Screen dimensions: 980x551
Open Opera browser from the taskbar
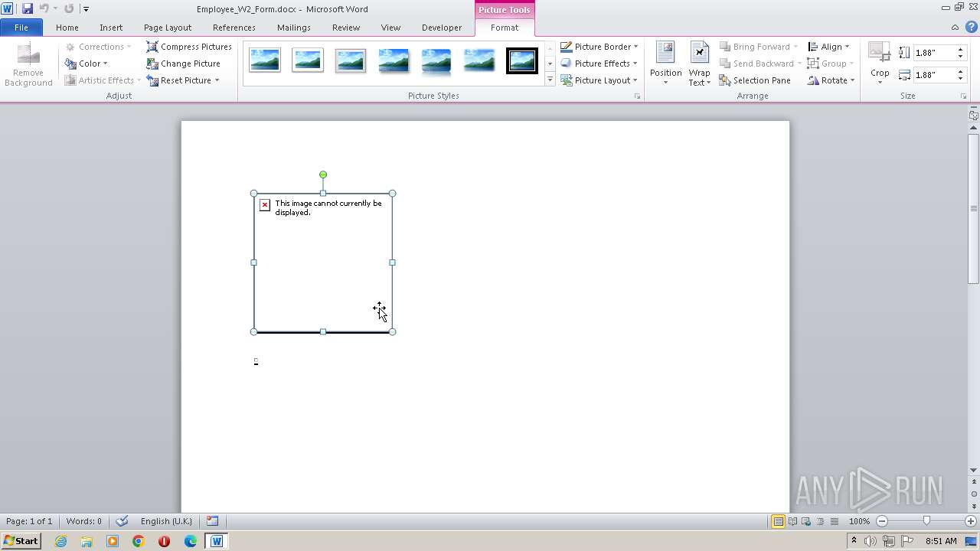[164, 541]
